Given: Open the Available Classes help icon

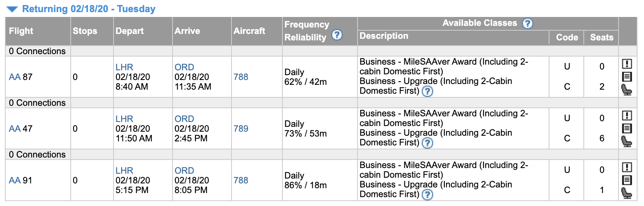Looking at the screenshot, I should coord(527,23).
